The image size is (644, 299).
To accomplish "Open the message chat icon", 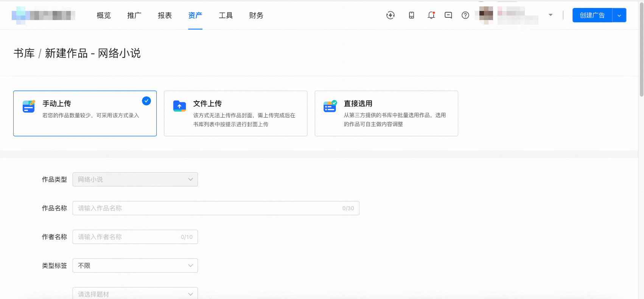I will [448, 15].
